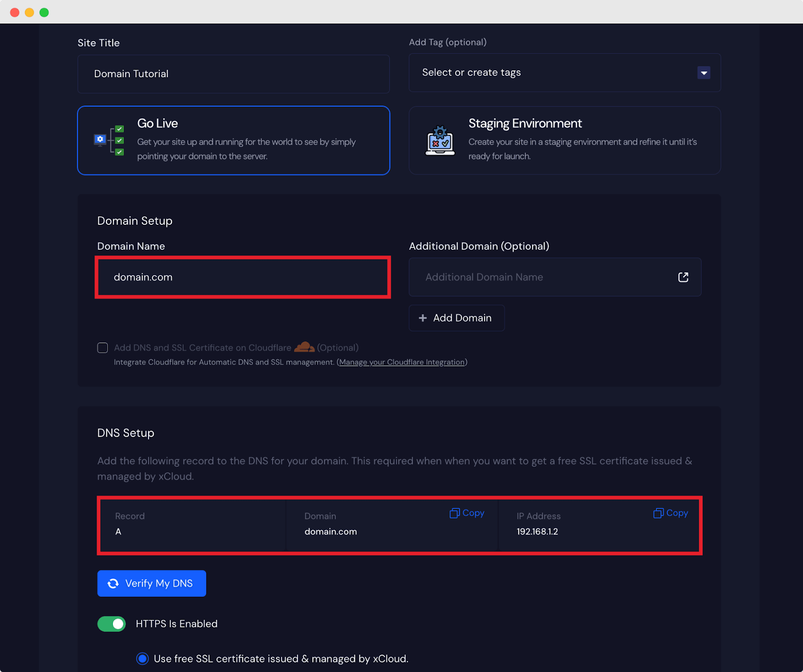The height and width of the screenshot is (672, 803).
Task: Click the Verify My DNS button
Action: point(151,583)
